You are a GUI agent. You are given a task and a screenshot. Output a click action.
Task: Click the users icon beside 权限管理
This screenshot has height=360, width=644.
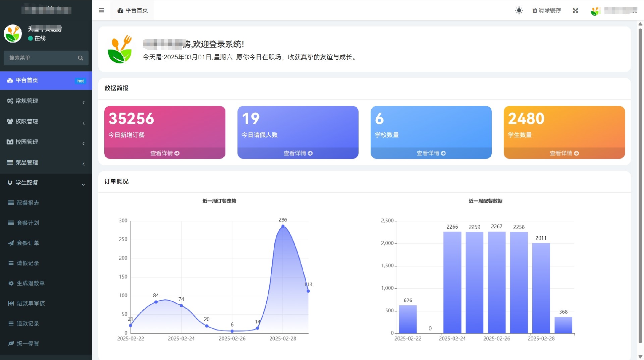pyautogui.click(x=10, y=121)
